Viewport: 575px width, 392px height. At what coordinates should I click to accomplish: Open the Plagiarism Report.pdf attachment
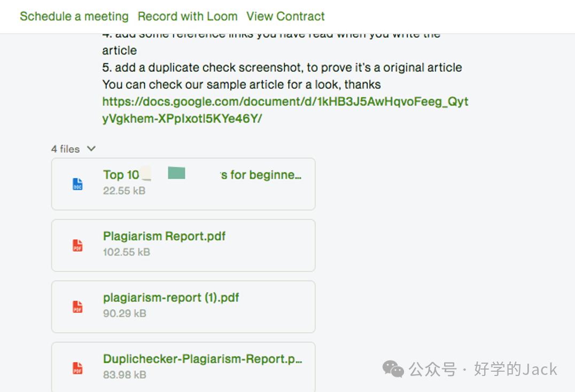pyautogui.click(x=164, y=236)
